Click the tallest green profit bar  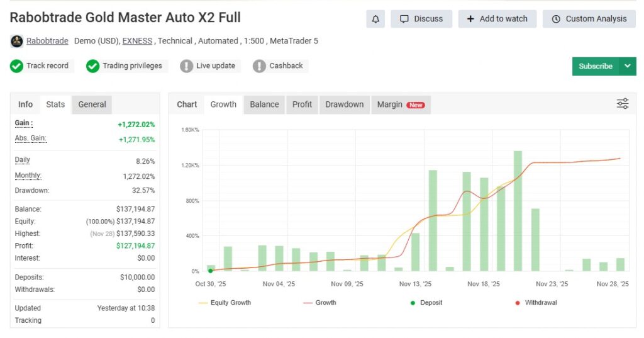[518, 211]
